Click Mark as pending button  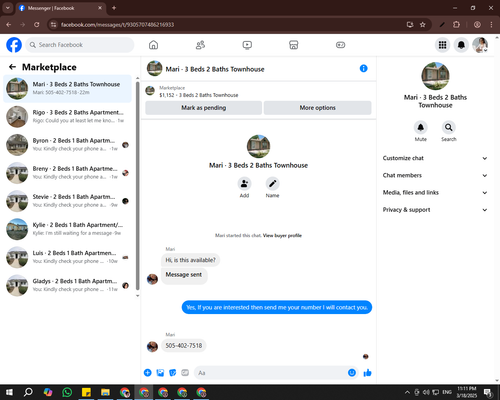(x=203, y=108)
